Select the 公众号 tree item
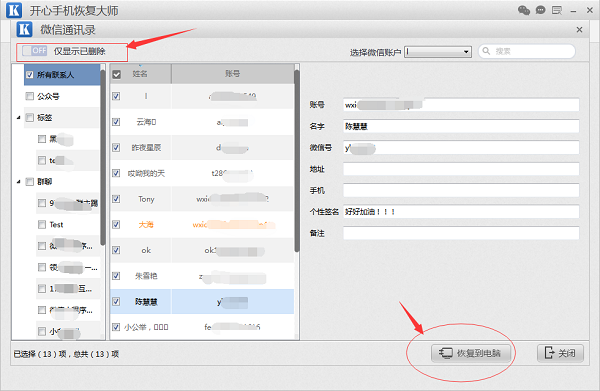 (x=62, y=96)
